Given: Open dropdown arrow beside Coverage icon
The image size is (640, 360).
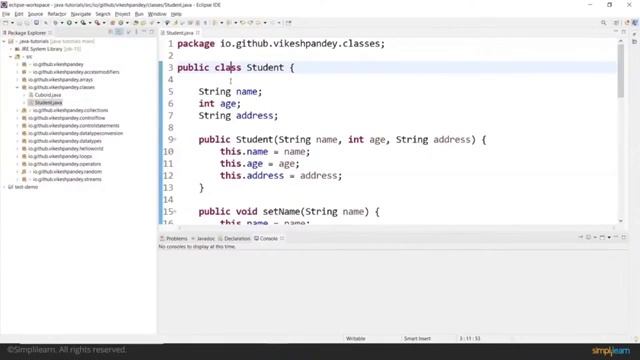Looking at the screenshot, I should (90, 23).
